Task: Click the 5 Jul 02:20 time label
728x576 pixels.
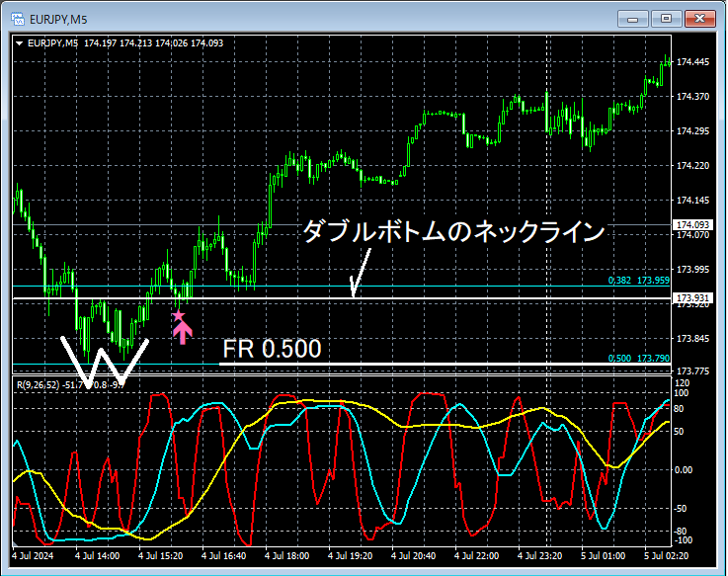Action: click(667, 555)
